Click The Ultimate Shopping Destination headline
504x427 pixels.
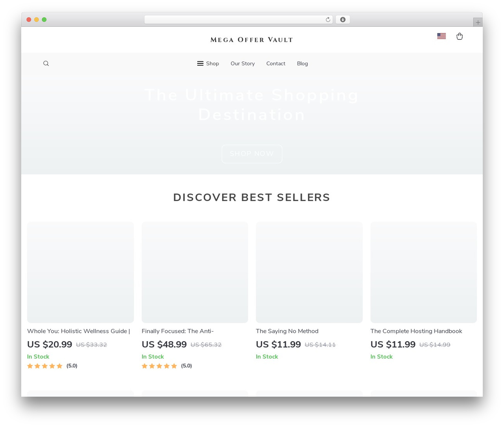pyautogui.click(x=252, y=105)
